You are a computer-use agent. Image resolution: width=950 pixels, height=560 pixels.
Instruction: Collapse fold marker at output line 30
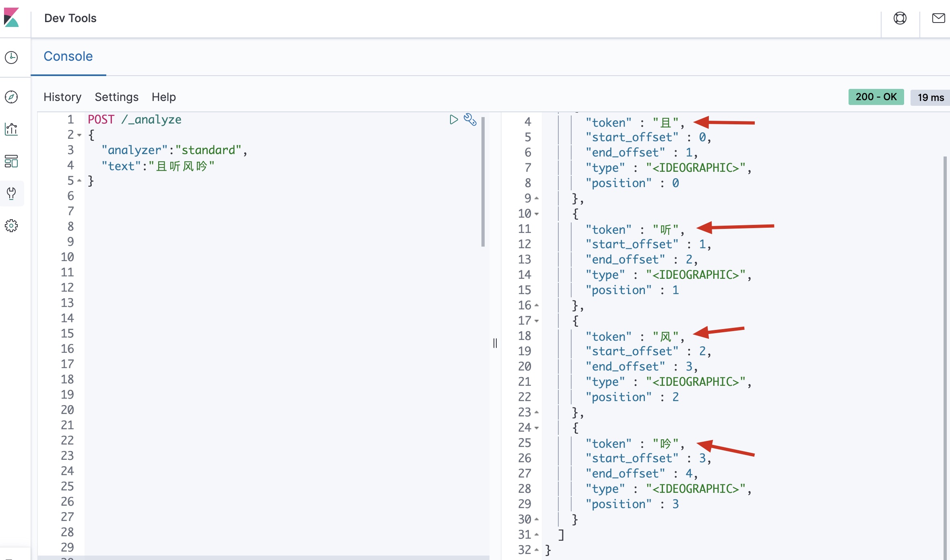[537, 519]
